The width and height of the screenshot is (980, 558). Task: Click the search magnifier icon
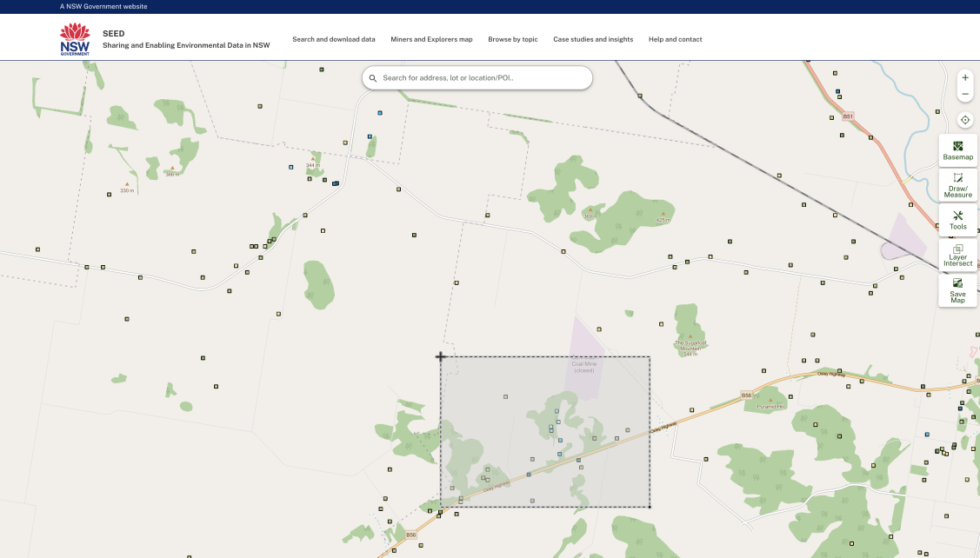click(x=373, y=78)
